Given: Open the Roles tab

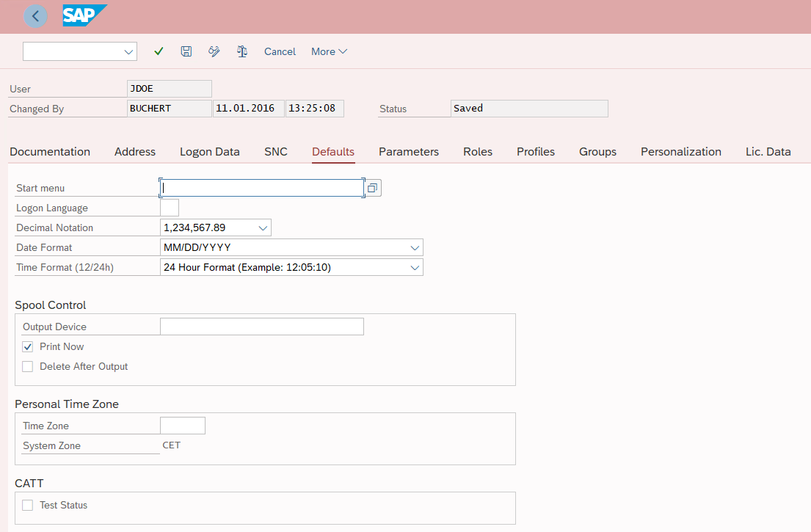Looking at the screenshot, I should (x=478, y=151).
